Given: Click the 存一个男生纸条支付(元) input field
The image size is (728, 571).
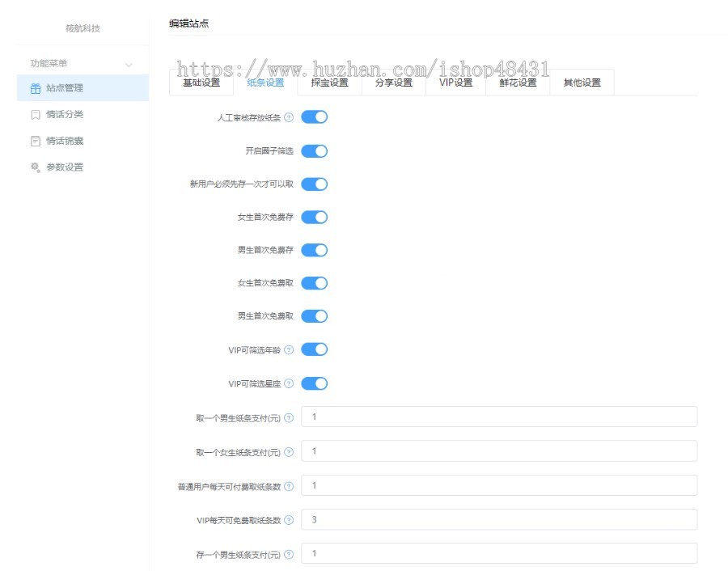Looking at the screenshot, I should click(499, 553).
